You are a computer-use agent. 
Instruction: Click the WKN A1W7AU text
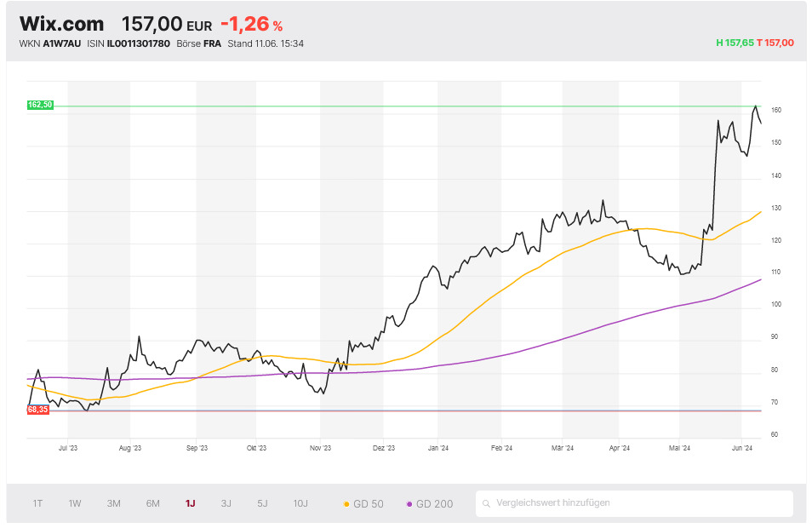point(50,43)
